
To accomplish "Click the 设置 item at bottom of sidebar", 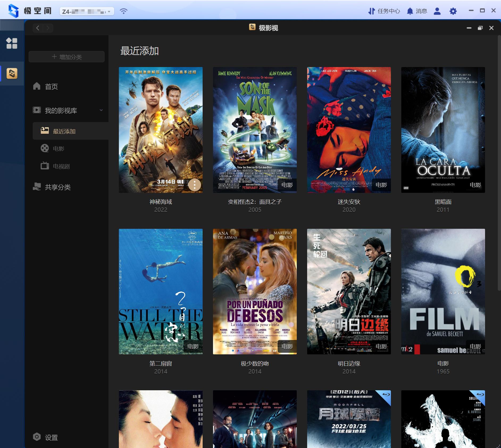I will pyautogui.click(x=52, y=437).
